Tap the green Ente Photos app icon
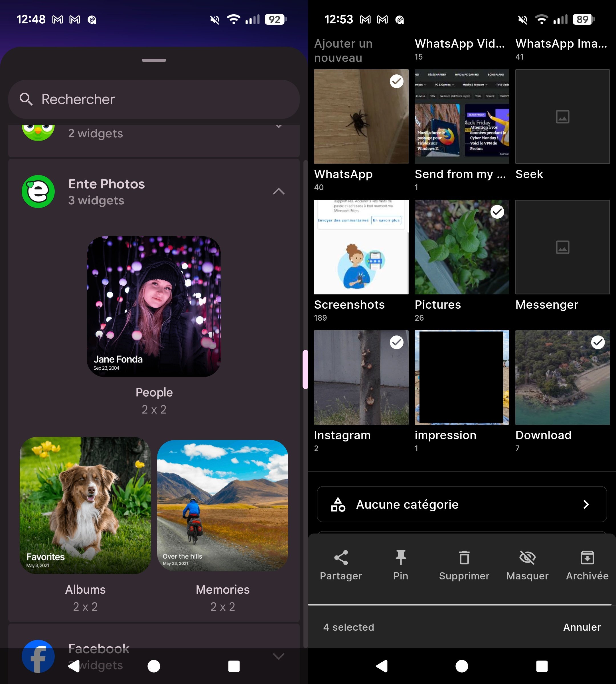The width and height of the screenshot is (616, 684). pyautogui.click(x=38, y=192)
